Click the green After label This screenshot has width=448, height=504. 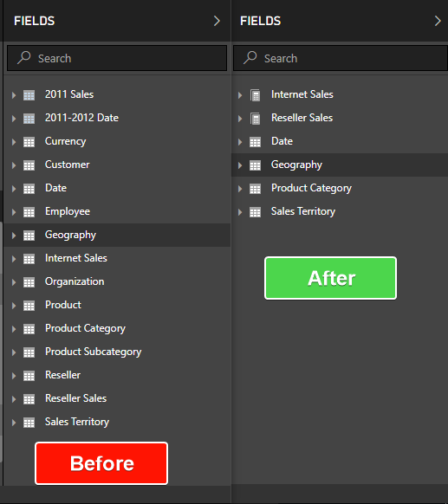[x=331, y=278]
